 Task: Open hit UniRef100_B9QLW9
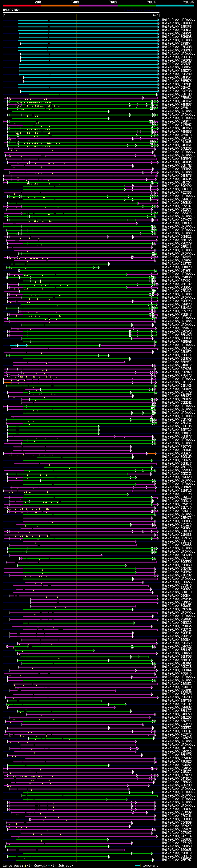pyautogui.click(x=177, y=457)
